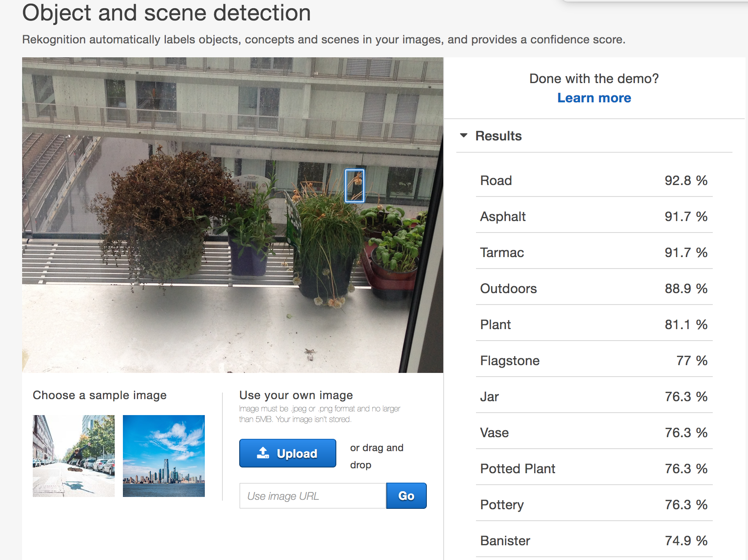Select the Plant result row

pyautogui.click(x=594, y=325)
